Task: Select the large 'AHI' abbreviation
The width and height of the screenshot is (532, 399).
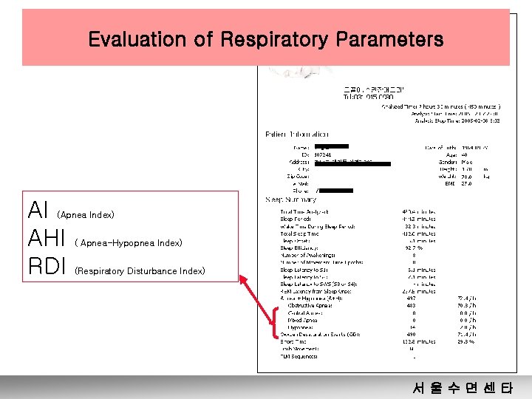Action: click(x=47, y=237)
